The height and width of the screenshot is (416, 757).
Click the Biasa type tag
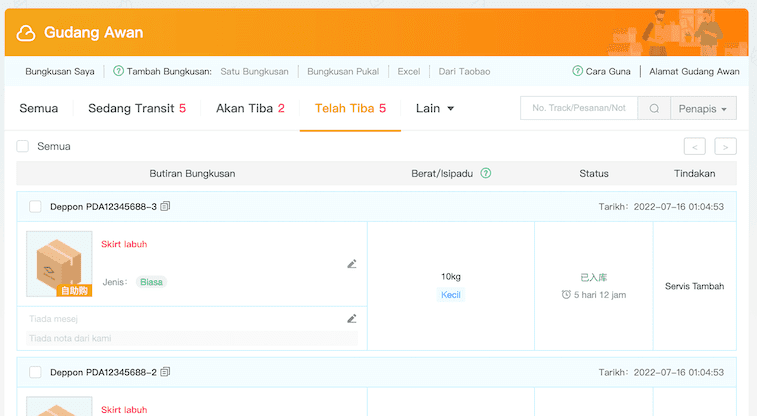(151, 282)
